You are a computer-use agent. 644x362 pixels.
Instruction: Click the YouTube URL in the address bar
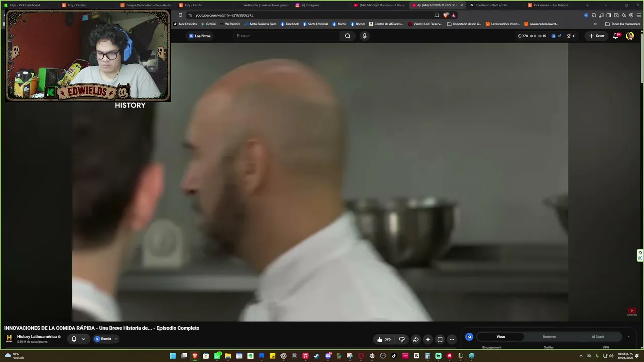coord(224,15)
